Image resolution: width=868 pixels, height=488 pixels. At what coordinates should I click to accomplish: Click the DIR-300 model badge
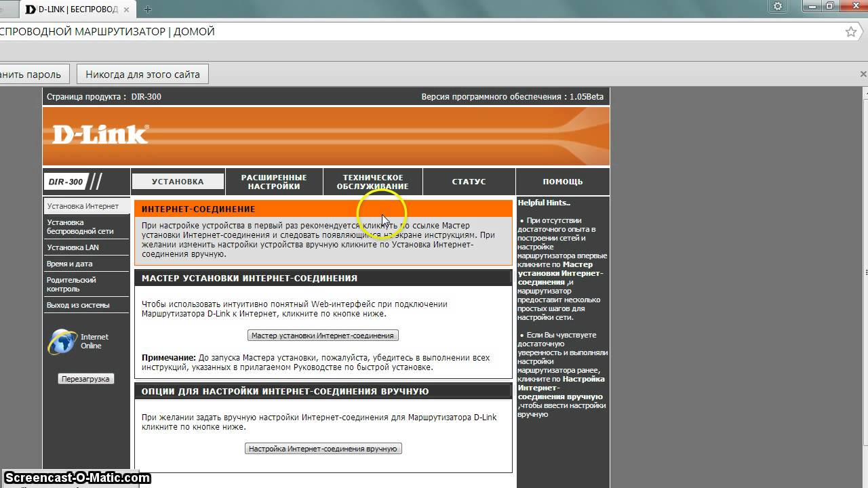66,182
